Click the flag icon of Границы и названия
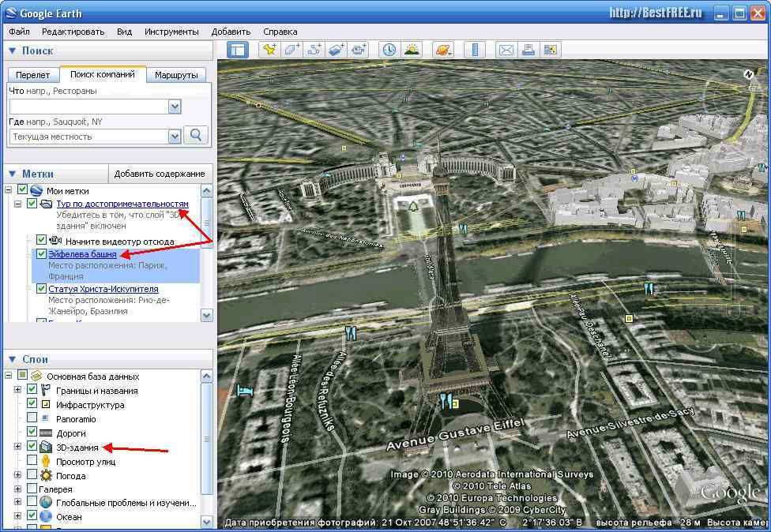 tap(46, 391)
